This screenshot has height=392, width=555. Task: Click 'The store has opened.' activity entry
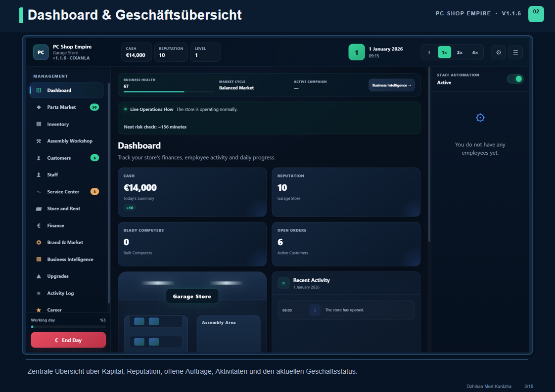[x=346, y=310]
